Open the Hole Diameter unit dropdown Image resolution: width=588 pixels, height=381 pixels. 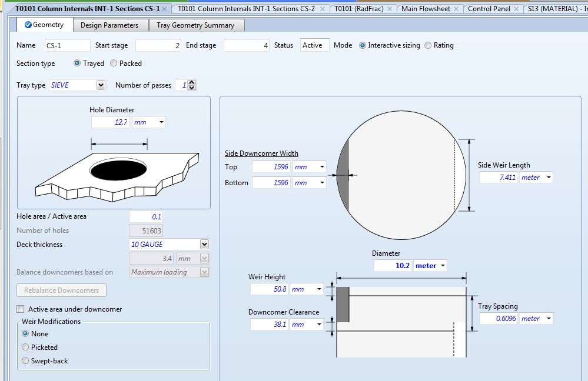tap(162, 122)
